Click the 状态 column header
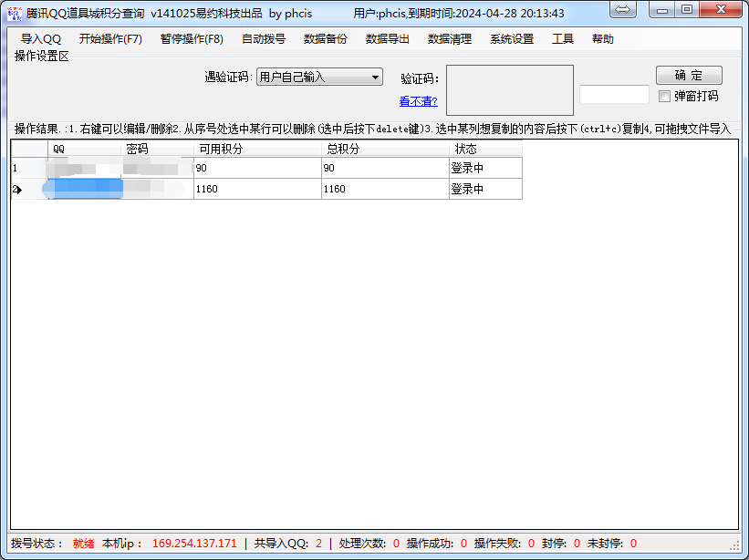This screenshot has height=560, width=749. point(485,149)
